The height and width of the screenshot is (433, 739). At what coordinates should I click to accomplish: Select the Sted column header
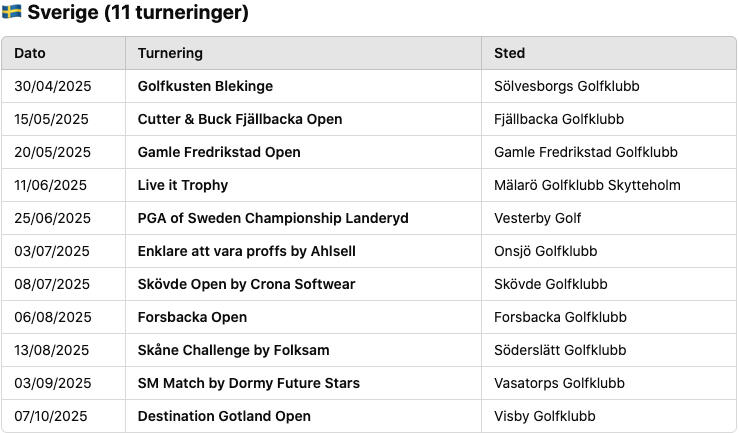pos(509,53)
